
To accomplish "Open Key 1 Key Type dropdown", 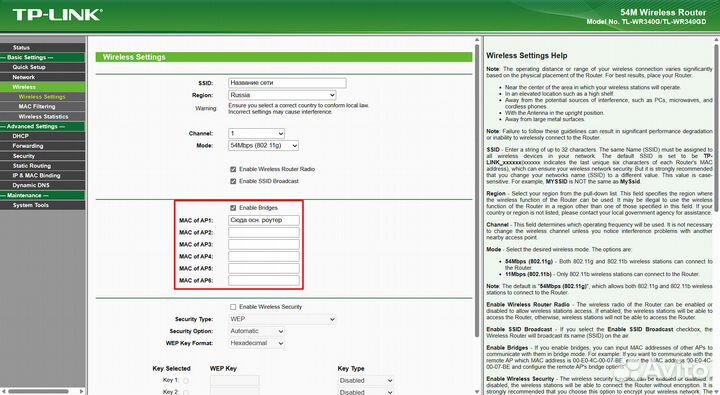I will tap(366, 381).
